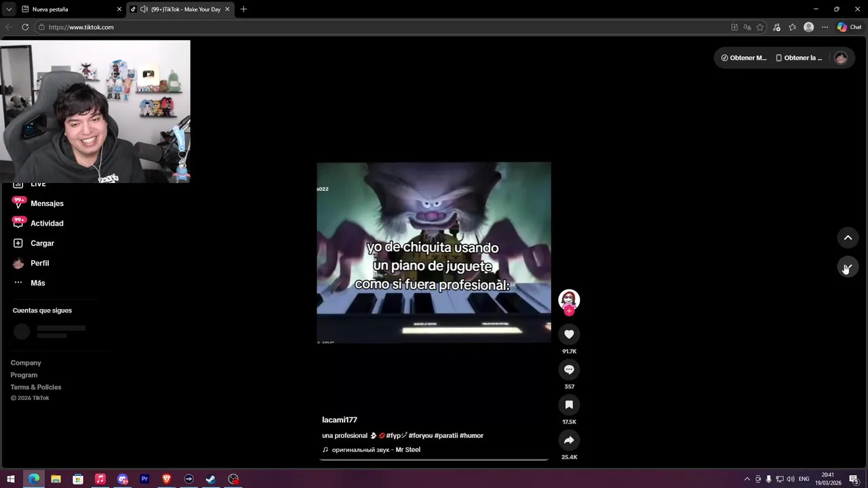This screenshot has height=488, width=868.
Task: Reload the page
Action: pos(25,27)
